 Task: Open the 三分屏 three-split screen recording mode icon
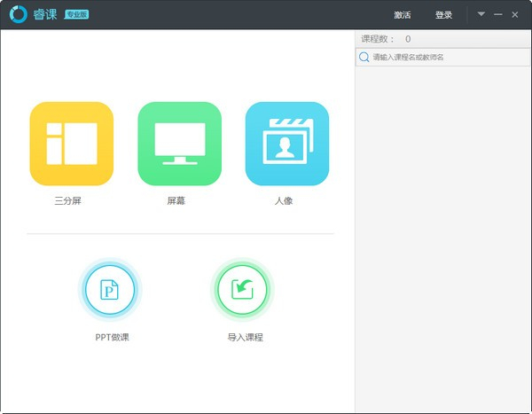point(71,144)
